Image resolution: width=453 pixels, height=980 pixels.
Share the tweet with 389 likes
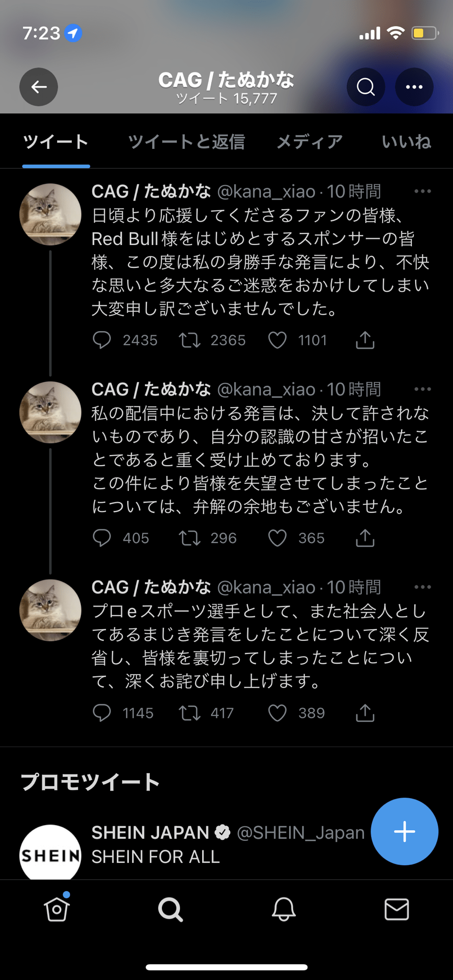coord(365,713)
